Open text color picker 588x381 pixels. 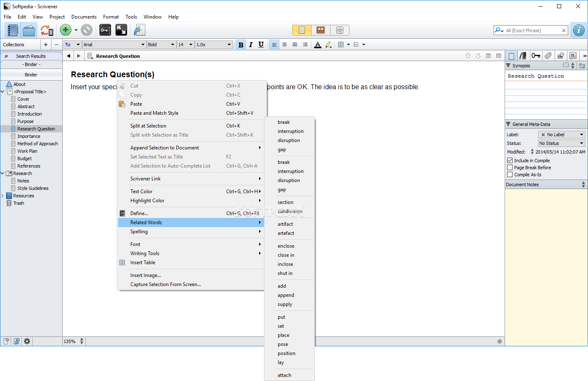tap(318, 45)
